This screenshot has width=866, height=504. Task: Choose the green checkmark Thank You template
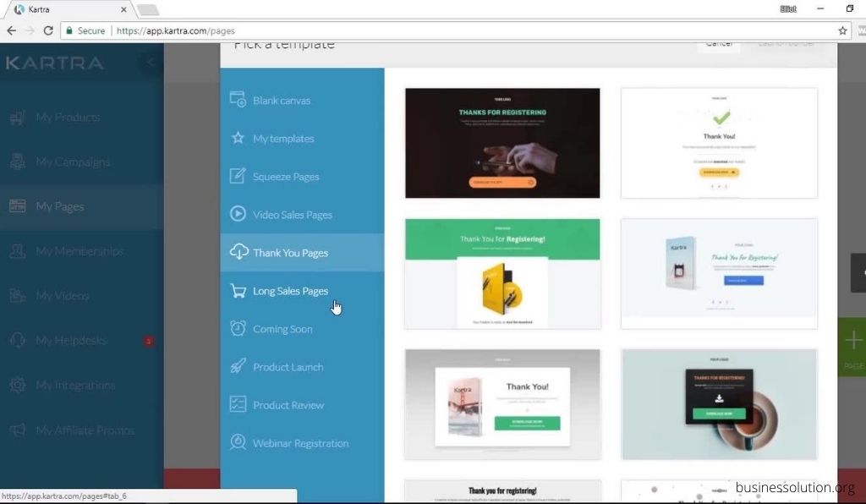pos(719,143)
